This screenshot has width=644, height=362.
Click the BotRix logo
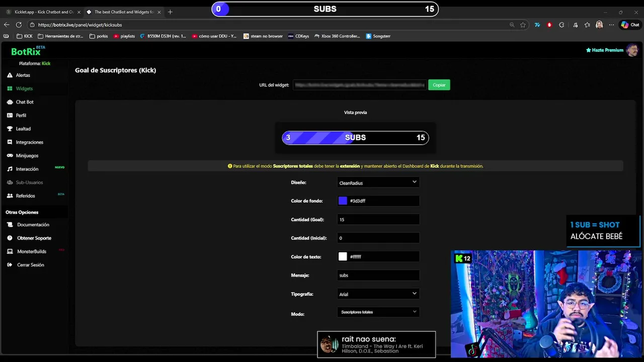click(28, 51)
